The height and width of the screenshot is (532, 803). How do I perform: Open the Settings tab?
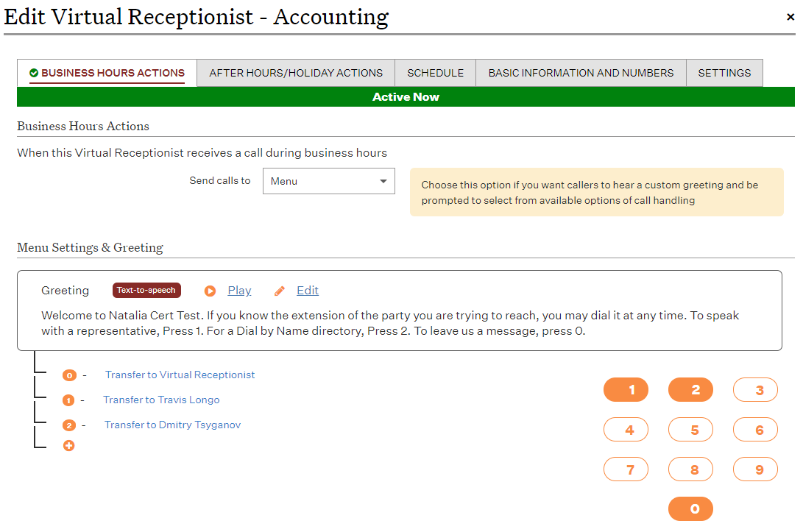point(724,73)
